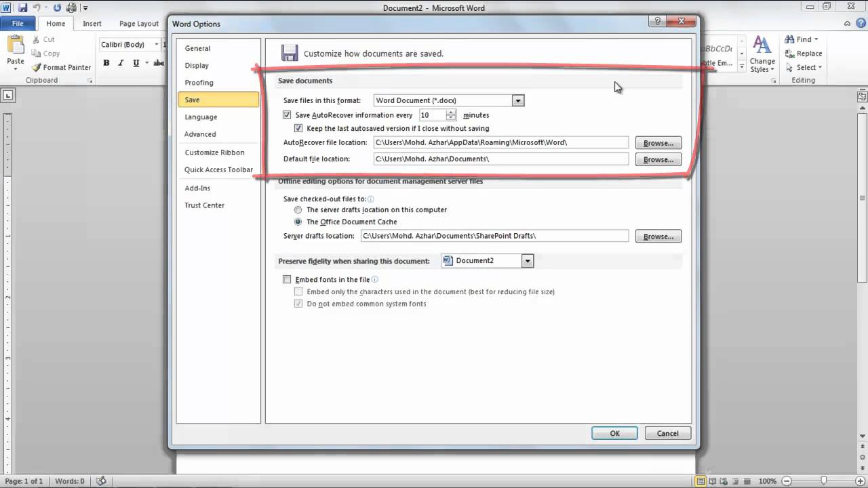Screen dimensions: 868x488
Task: Select server drafts location on this computer
Action: pyautogui.click(x=298, y=209)
